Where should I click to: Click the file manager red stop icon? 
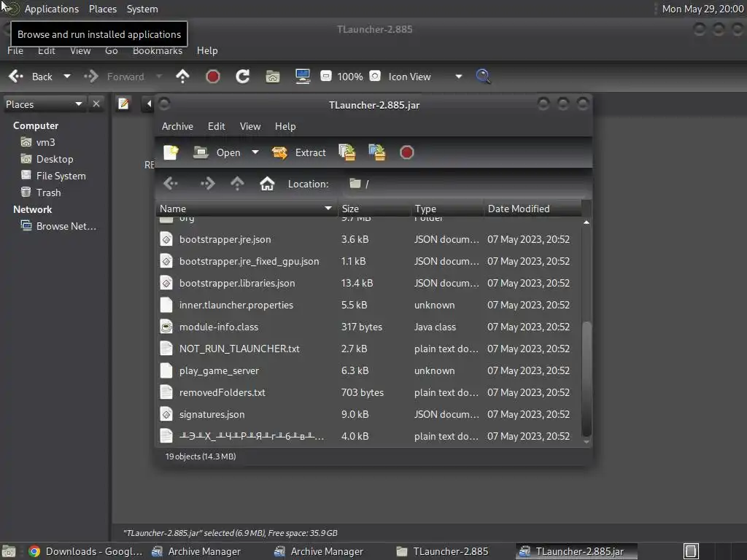[212, 76]
